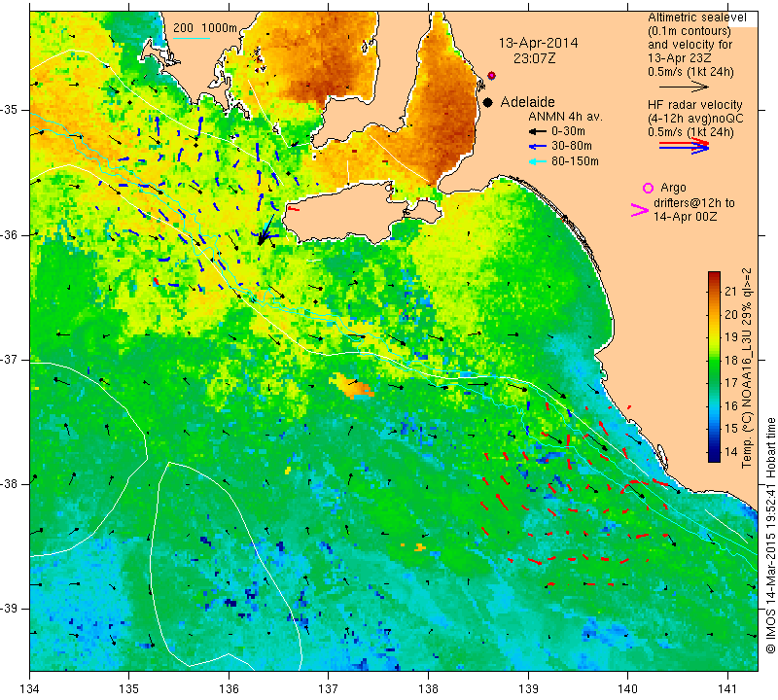
Task: Click the -36 latitude axis label
Action: tap(11, 234)
